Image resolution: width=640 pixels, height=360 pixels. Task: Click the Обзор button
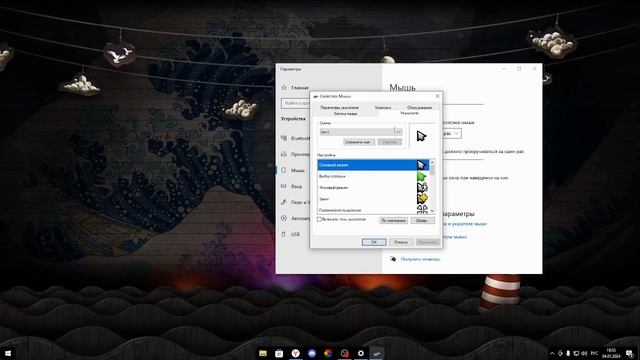tap(422, 220)
